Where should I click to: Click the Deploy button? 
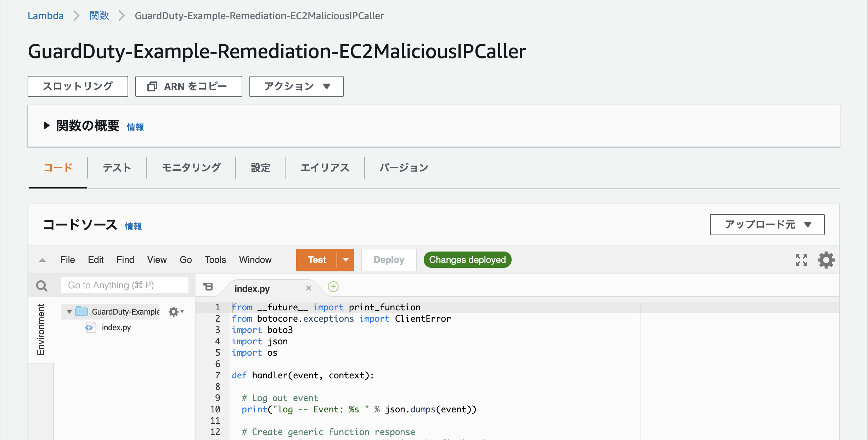(389, 260)
